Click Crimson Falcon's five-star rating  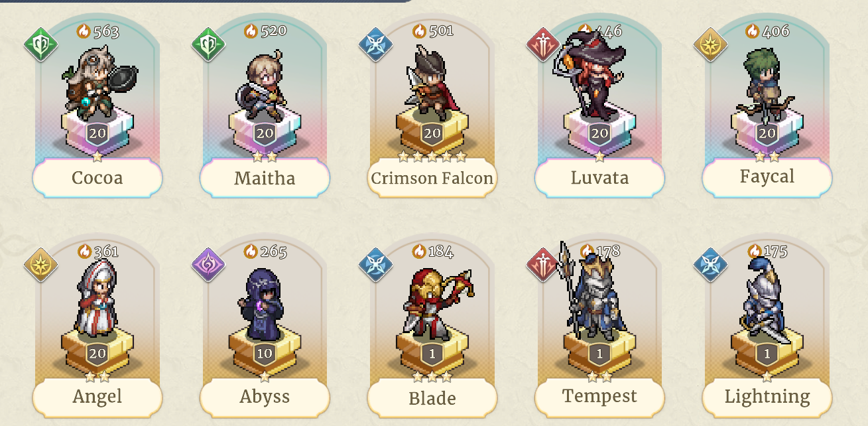point(432,157)
